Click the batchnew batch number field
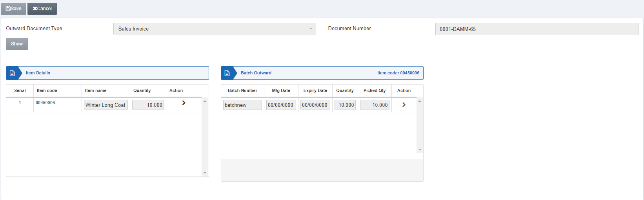Viewport: 644px width, 200px height. [242, 105]
